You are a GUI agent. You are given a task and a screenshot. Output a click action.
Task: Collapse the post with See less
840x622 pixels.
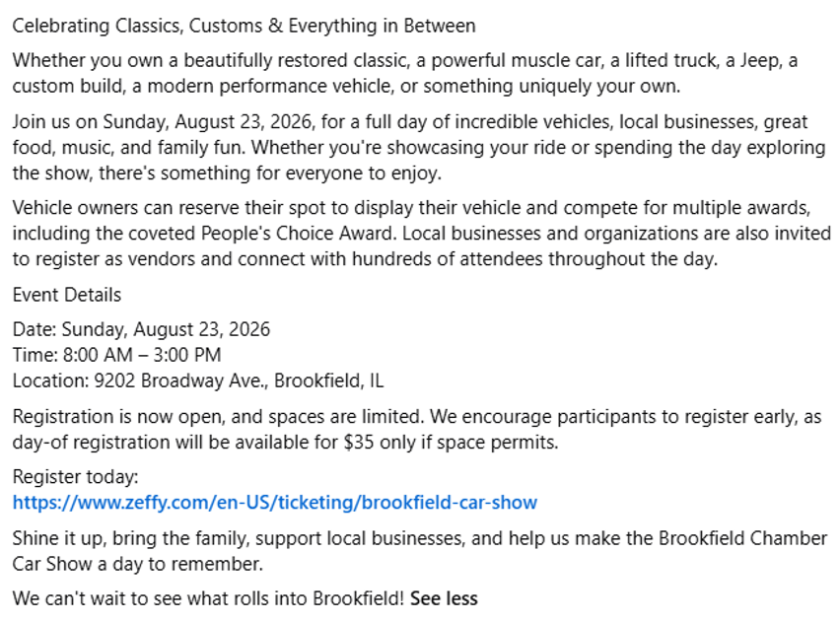(444, 598)
